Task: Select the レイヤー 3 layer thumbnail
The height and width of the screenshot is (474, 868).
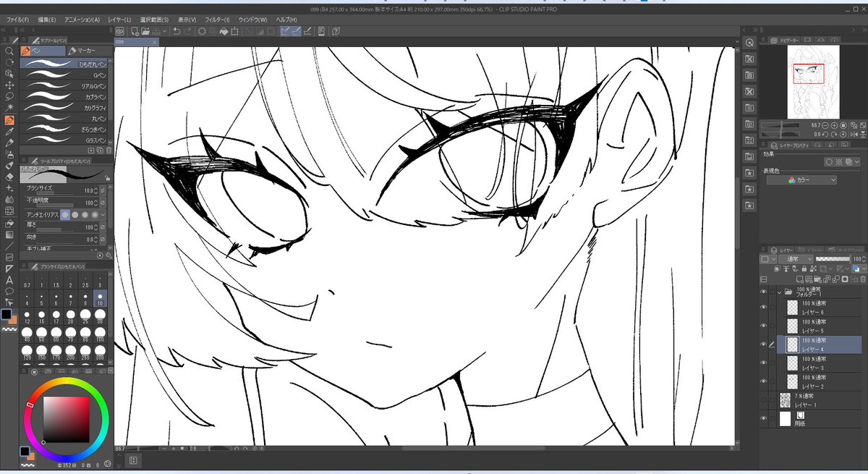Action: click(x=792, y=363)
